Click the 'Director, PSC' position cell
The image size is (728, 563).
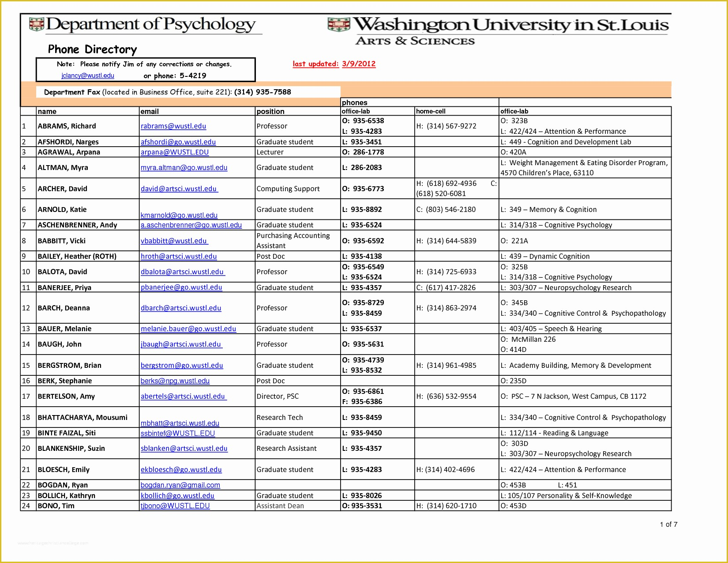(297, 396)
